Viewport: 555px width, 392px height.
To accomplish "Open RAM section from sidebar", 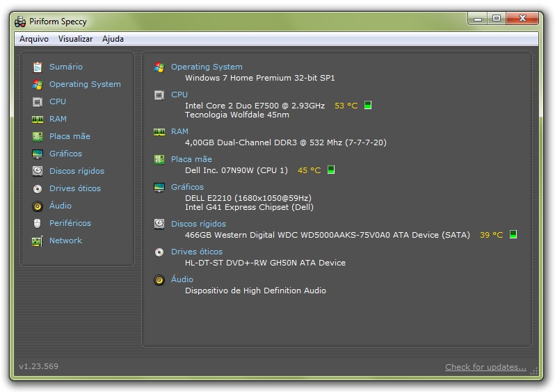I will point(58,119).
